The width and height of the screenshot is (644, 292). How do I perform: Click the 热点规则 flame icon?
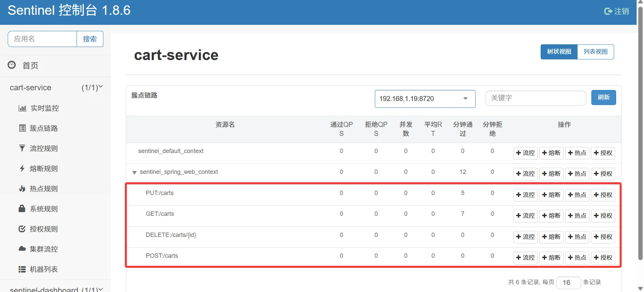(22, 188)
